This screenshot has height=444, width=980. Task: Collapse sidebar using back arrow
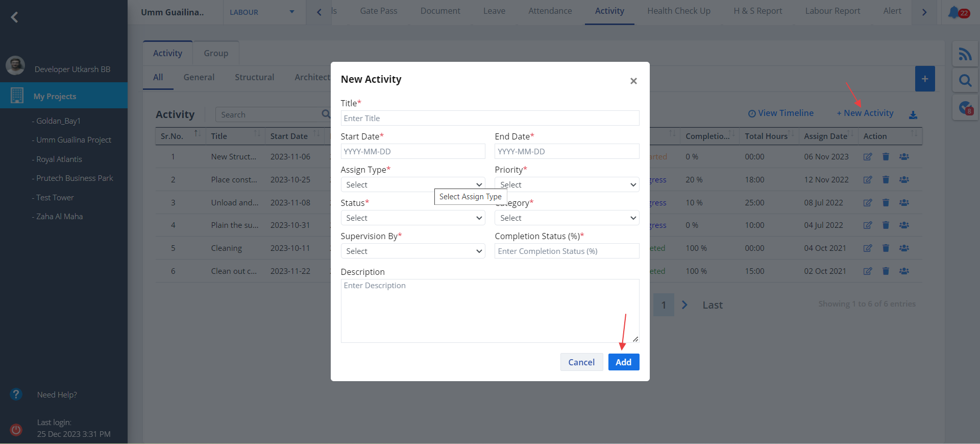(x=14, y=17)
